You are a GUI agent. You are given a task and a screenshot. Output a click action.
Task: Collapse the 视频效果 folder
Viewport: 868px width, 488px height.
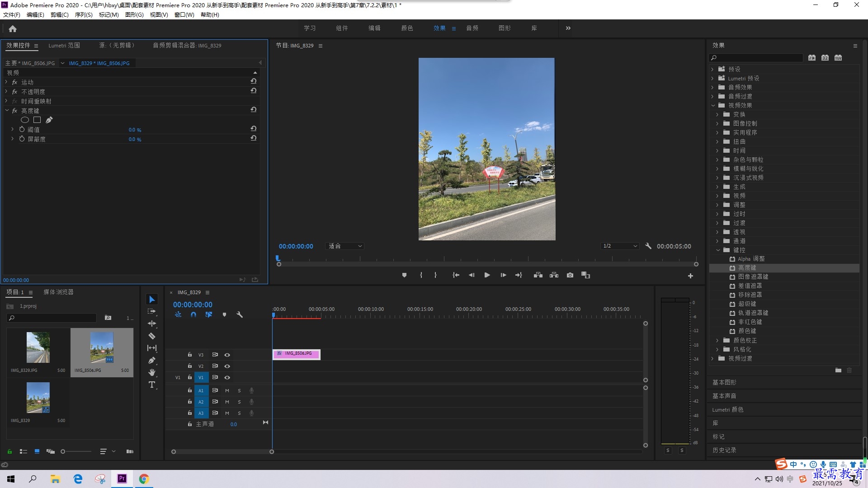point(713,105)
